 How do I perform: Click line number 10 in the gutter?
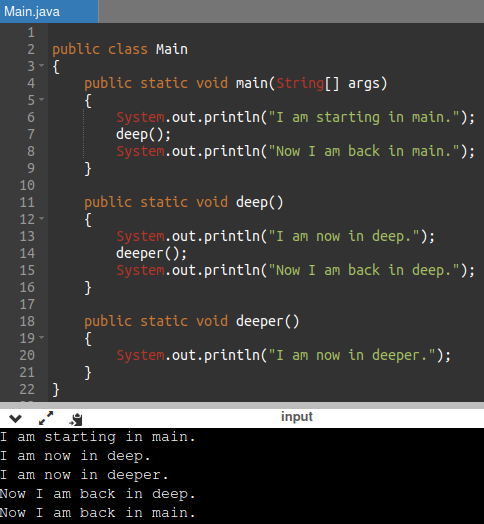click(27, 185)
